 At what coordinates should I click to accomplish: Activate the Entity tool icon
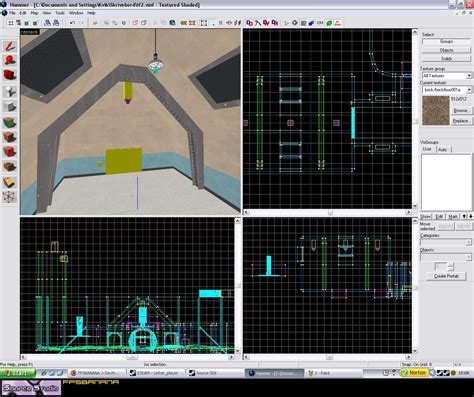pos(10,91)
